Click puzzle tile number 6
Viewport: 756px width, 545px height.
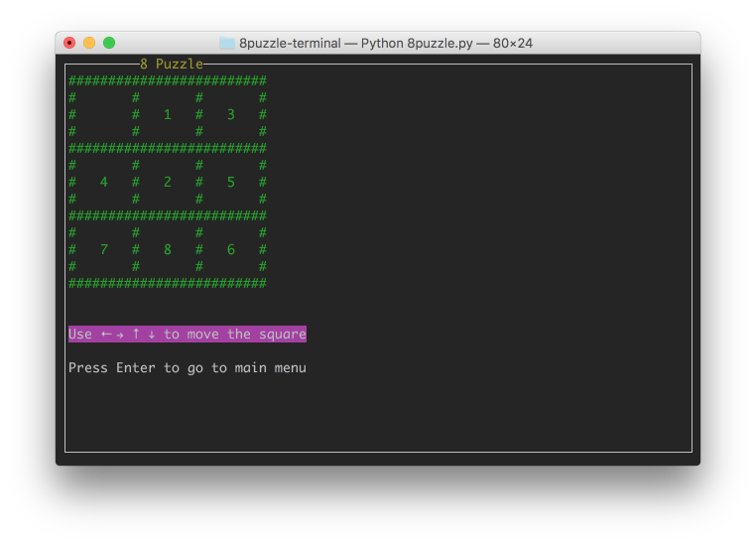coord(231,249)
